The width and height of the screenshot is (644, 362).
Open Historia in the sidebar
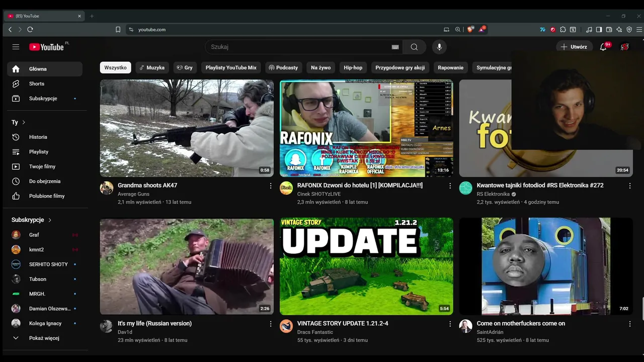[45, 137]
